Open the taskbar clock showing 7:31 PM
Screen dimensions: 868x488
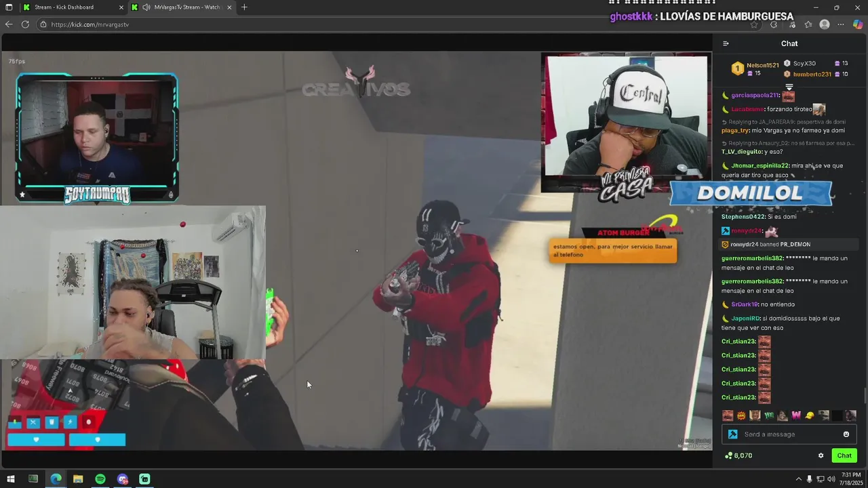click(851, 479)
